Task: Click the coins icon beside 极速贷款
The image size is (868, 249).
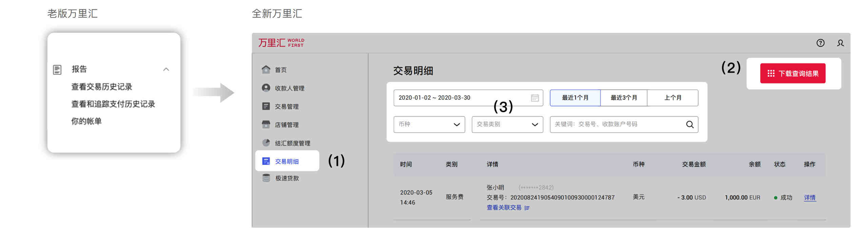Action: click(x=266, y=178)
